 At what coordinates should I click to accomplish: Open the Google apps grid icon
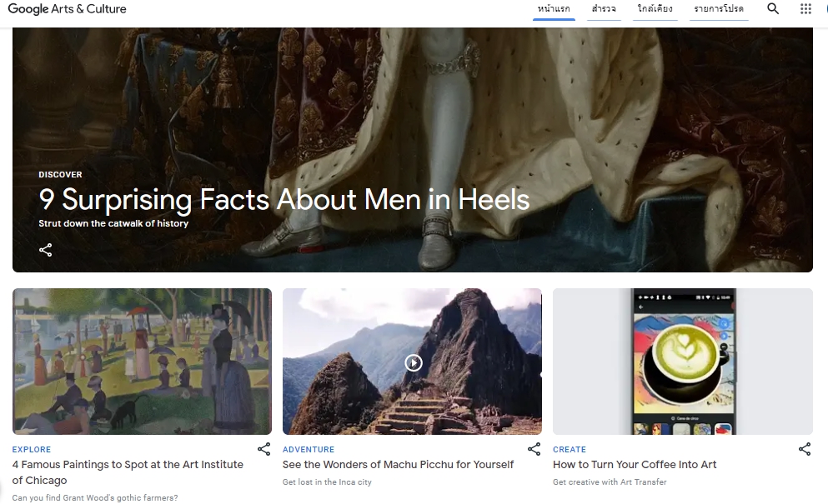[805, 8]
